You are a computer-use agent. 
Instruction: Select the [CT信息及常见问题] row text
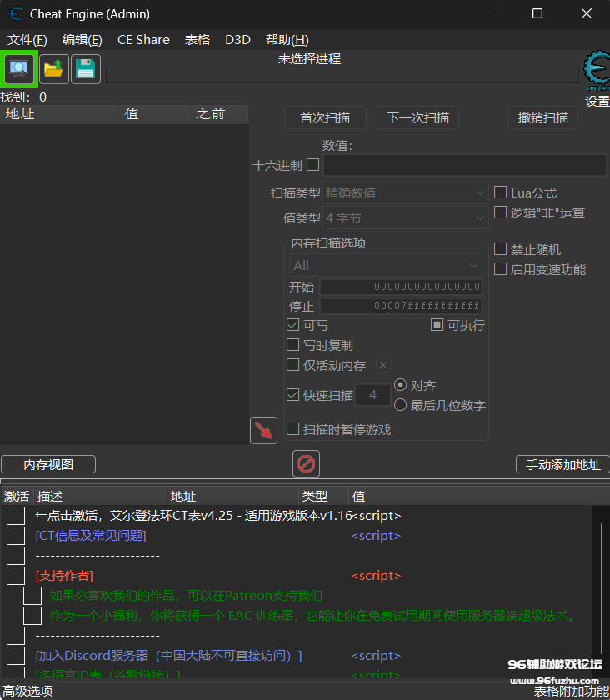tap(91, 536)
